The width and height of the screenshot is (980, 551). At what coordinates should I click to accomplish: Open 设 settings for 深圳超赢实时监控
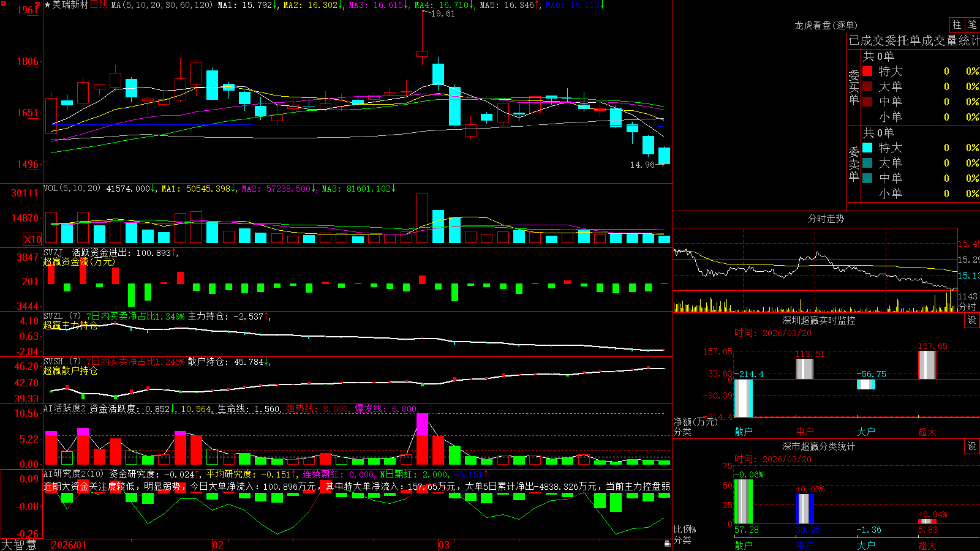(x=972, y=320)
